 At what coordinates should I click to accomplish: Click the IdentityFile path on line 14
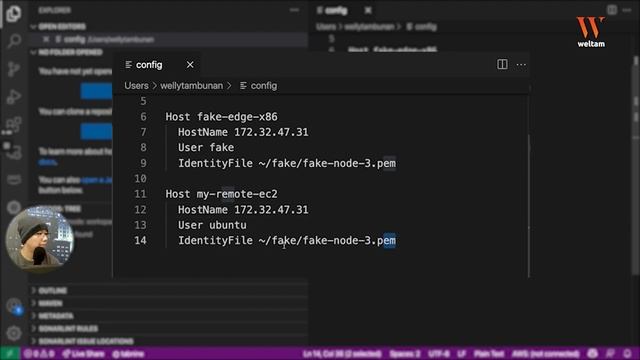point(327,240)
